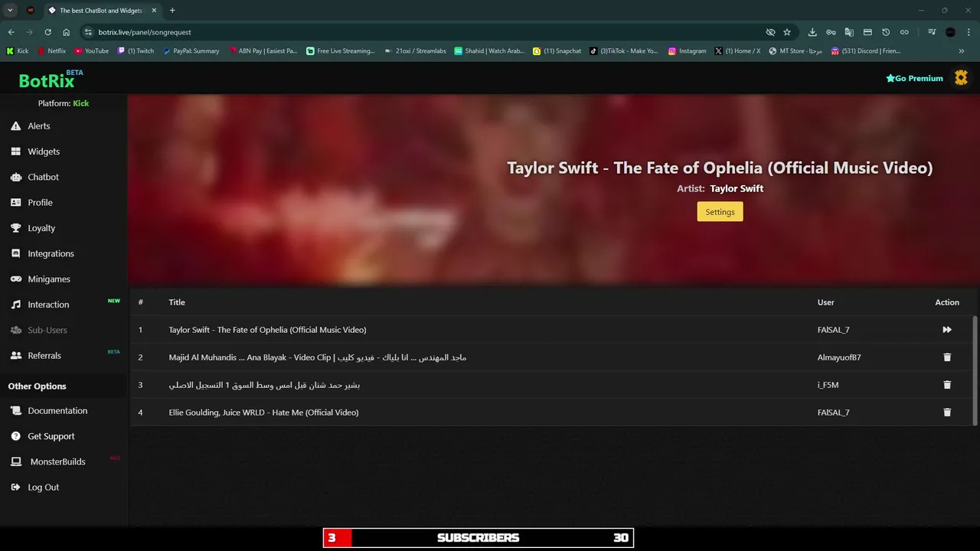
Task: Open browser media controls icon
Action: 932,32
